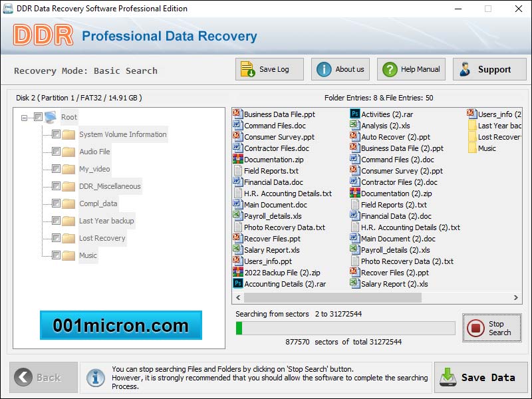Check the Root checkbox
The image size is (532, 399).
[39, 117]
